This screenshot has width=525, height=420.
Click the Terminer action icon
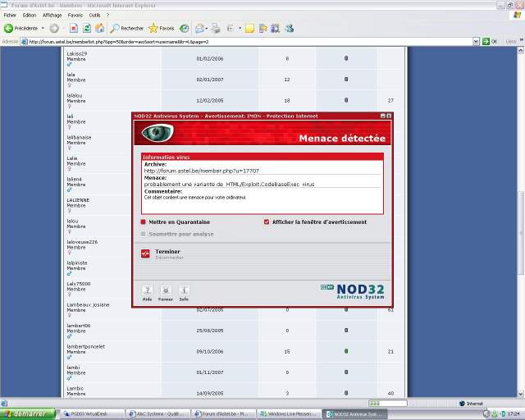(x=145, y=254)
